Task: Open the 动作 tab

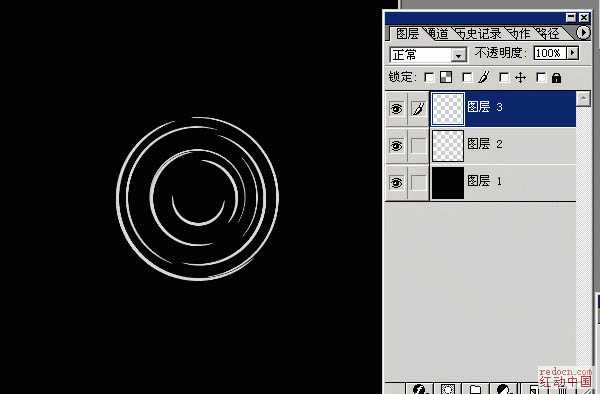Action: (519, 34)
